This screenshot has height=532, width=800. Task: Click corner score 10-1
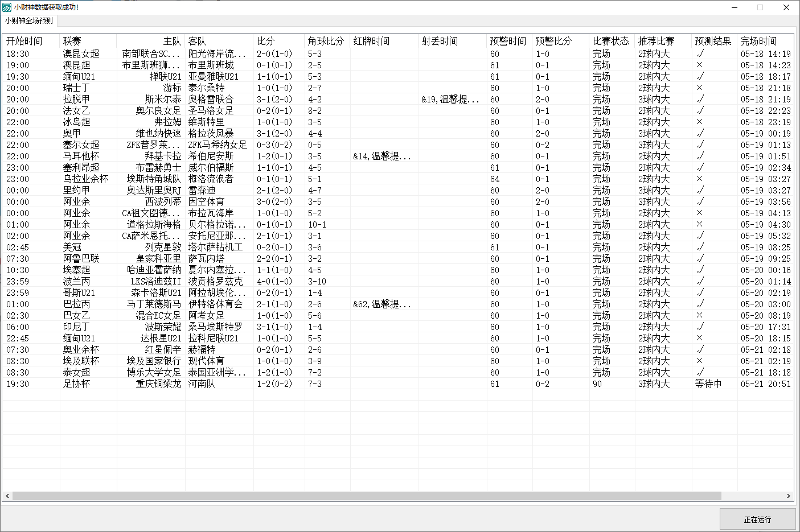point(317,224)
